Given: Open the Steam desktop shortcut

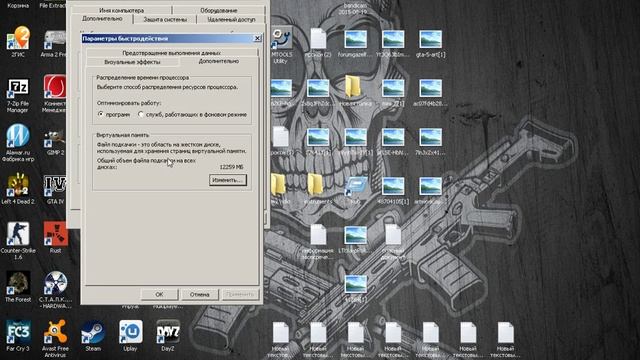Looking at the screenshot, I should point(93,335).
